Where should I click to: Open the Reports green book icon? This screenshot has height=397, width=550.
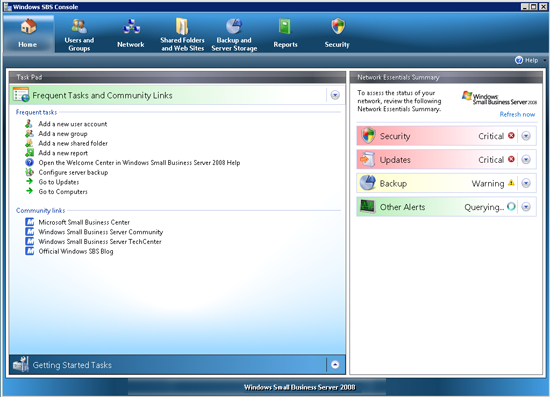pyautogui.click(x=285, y=26)
